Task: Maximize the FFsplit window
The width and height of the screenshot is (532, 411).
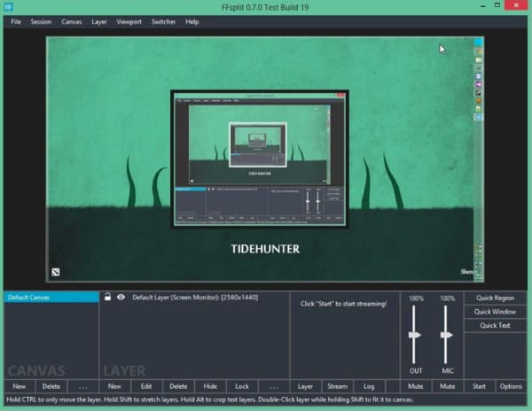Action: (x=497, y=5)
